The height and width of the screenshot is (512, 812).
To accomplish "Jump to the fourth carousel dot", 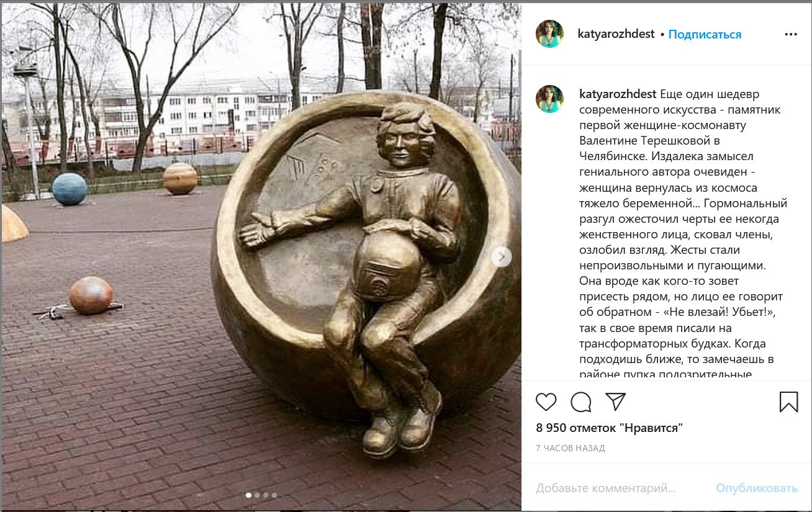I will pos(274,495).
